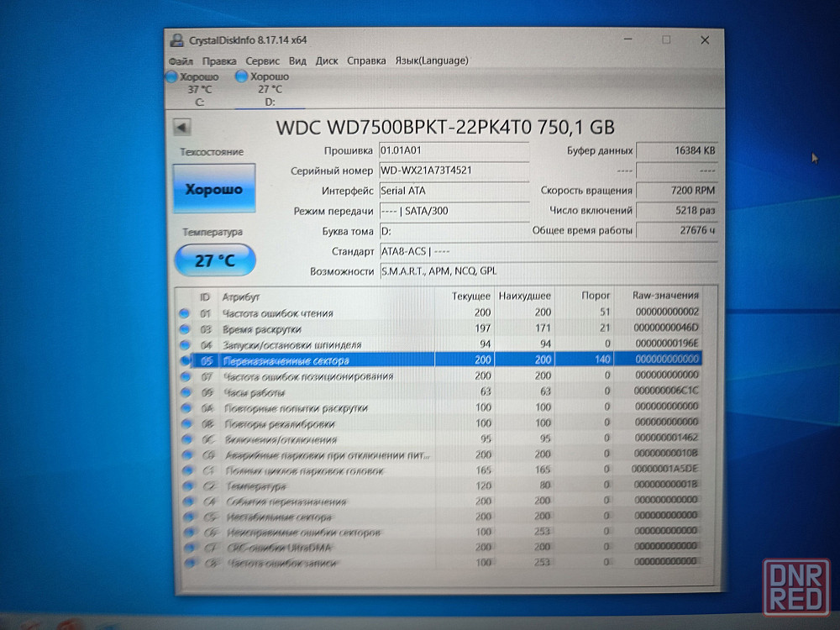Switch to disk C: tab at 37 °C
The width and height of the screenshot is (840, 630).
click(x=199, y=89)
